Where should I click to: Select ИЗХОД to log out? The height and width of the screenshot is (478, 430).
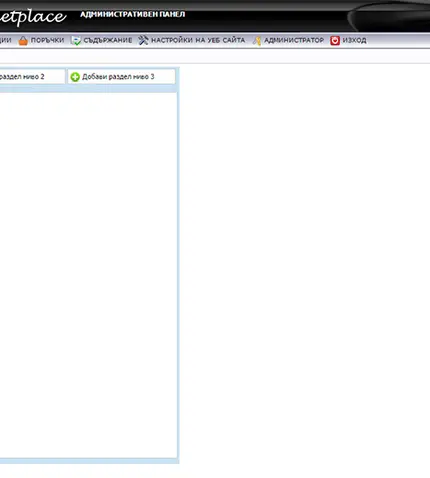(354, 40)
